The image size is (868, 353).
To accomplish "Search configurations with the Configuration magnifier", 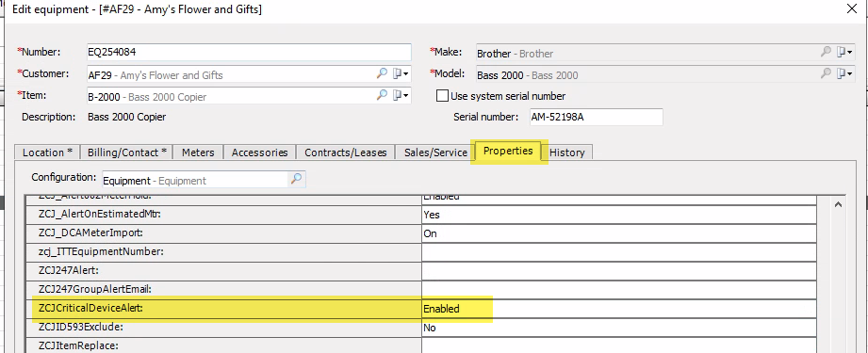I will (x=297, y=179).
